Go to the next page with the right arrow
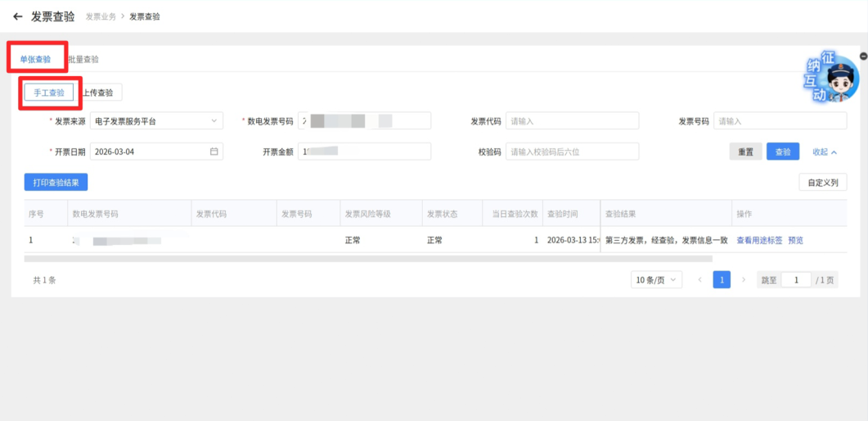 click(744, 280)
